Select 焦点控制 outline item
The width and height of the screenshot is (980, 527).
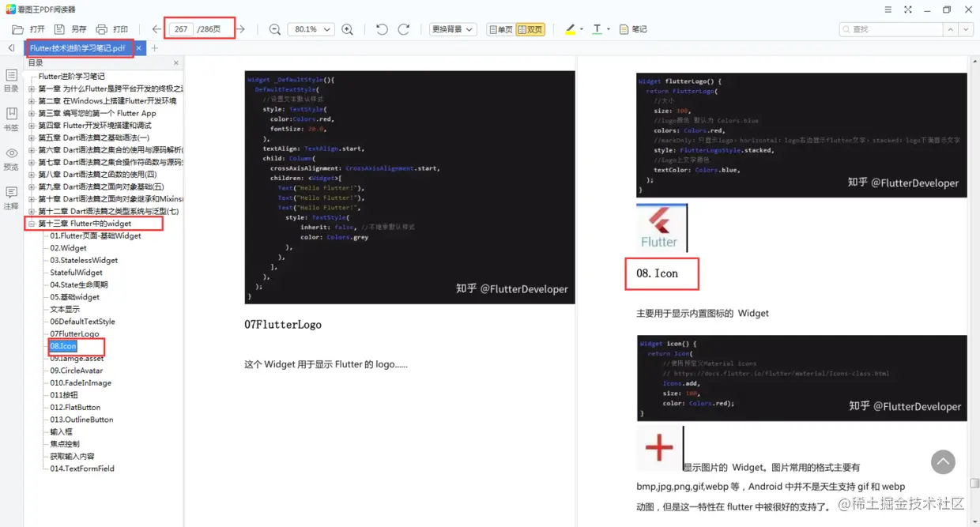click(65, 444)
